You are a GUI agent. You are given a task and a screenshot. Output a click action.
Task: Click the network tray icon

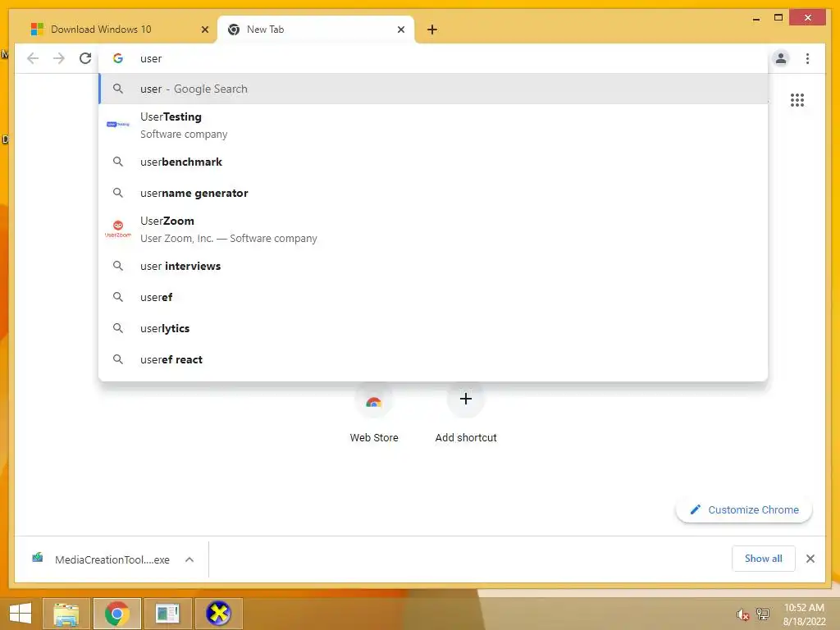[x=762, y=614]
